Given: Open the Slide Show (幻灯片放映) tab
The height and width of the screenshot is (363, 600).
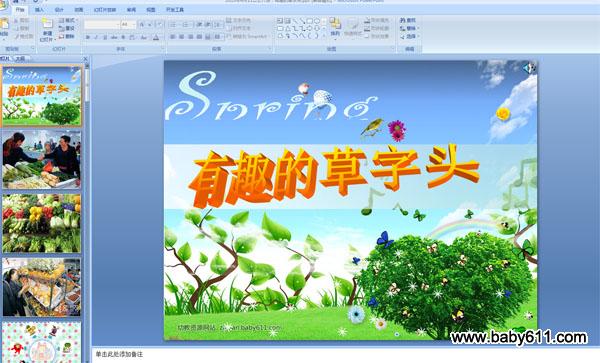Looking at the screenshot, I should pyautogui.click(x=105, y=10).
